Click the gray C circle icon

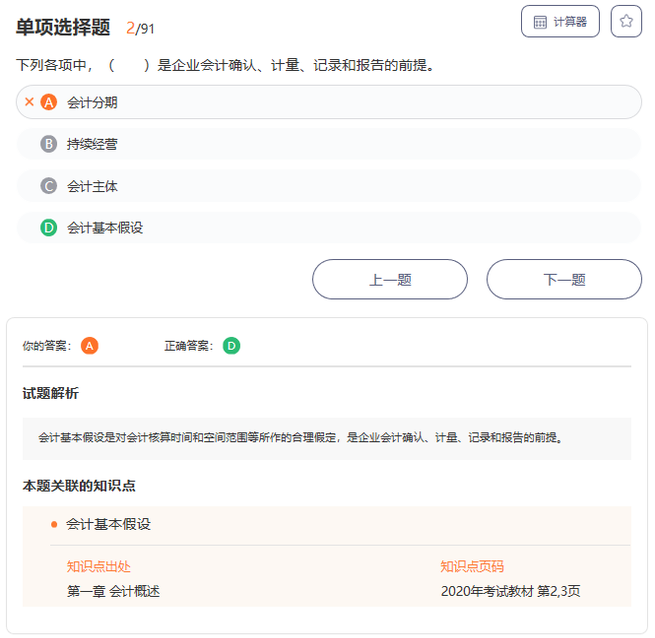pyautogui.click(x=48, y=186)
